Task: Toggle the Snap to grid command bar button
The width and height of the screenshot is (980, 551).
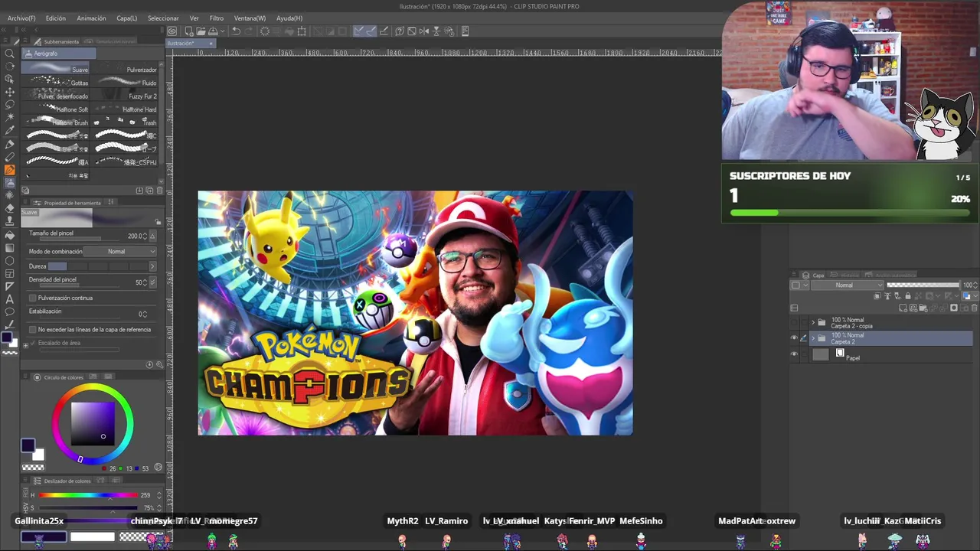Action: coord(384,31)
